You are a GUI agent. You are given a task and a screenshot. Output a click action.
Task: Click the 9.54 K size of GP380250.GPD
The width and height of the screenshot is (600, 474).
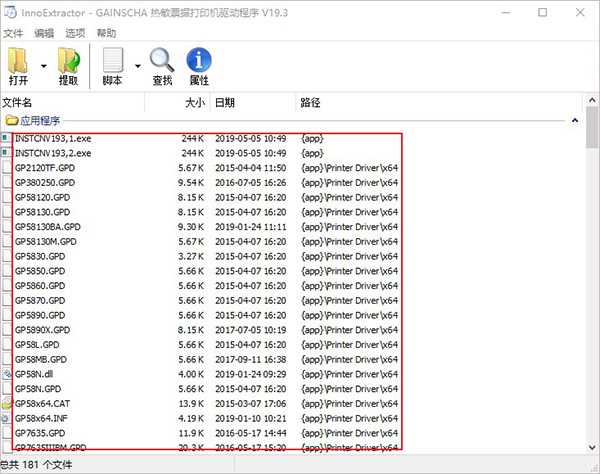tap(191, 182)
